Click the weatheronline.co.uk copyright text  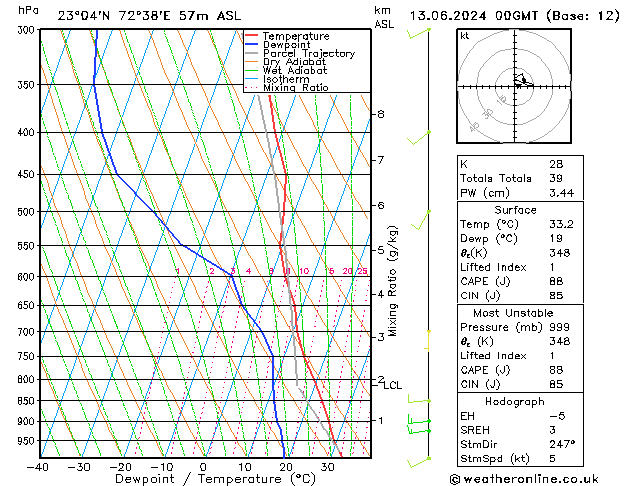pyautogui.click(x=524, y=479)
